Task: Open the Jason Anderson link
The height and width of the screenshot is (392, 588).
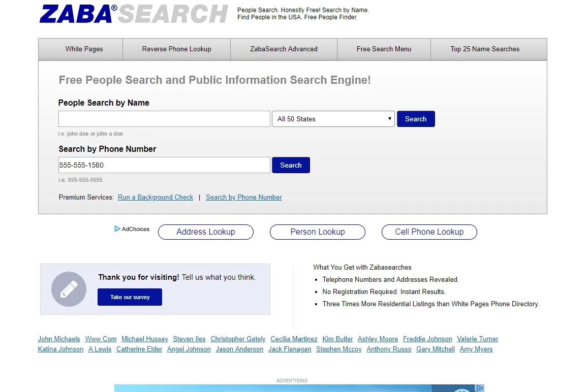Action: pyautogui.click(x=240, y=349)
